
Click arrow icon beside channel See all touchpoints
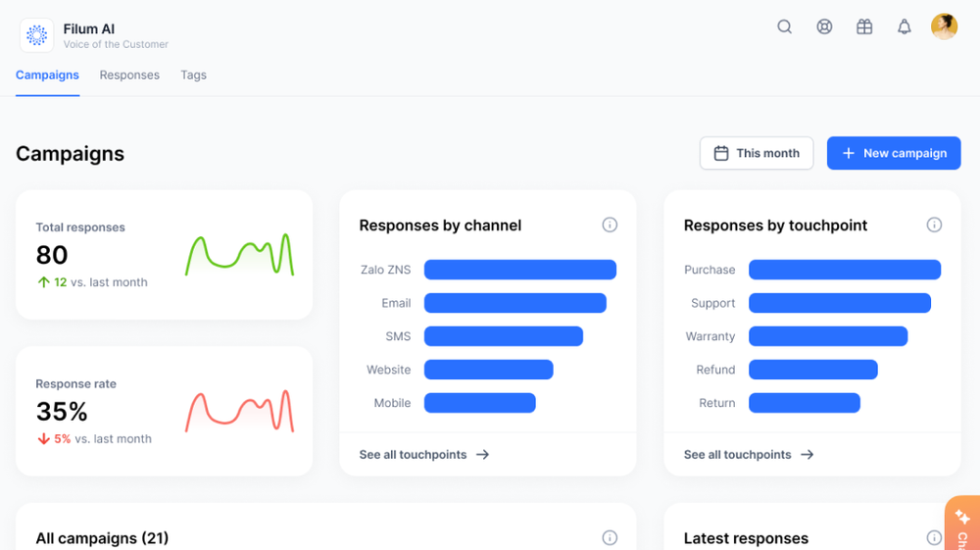click(x=482, y=454)
